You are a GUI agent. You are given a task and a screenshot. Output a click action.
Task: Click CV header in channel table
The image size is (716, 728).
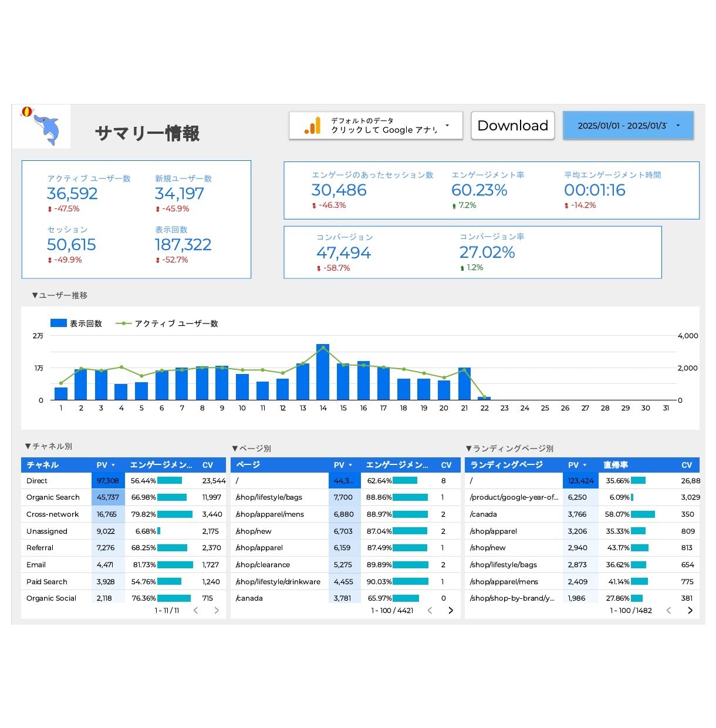click(x=208, y=465)
